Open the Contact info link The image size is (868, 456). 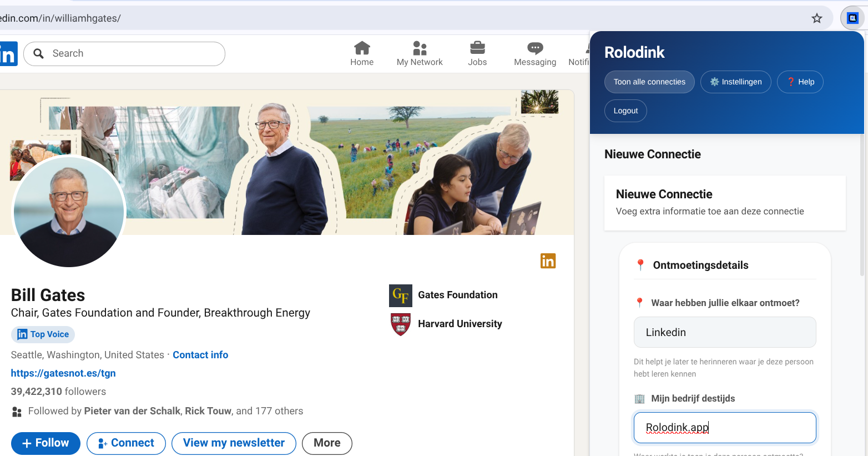coord(200,355)
